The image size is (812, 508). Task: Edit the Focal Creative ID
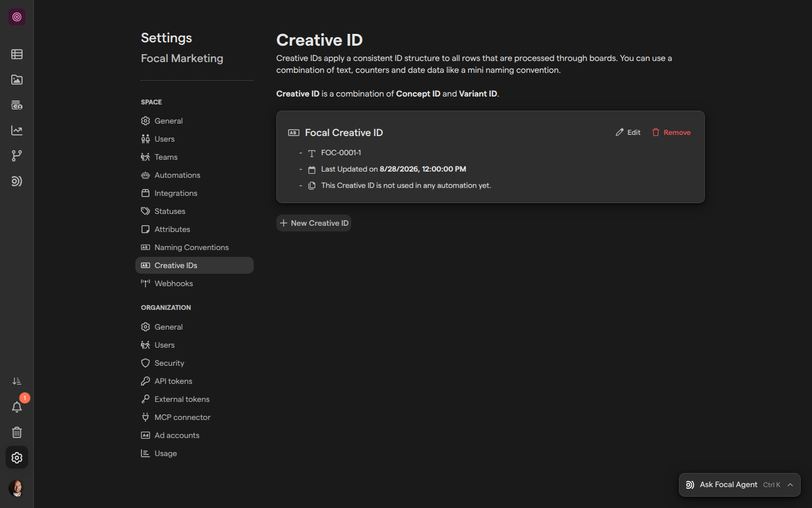[628, 132]
